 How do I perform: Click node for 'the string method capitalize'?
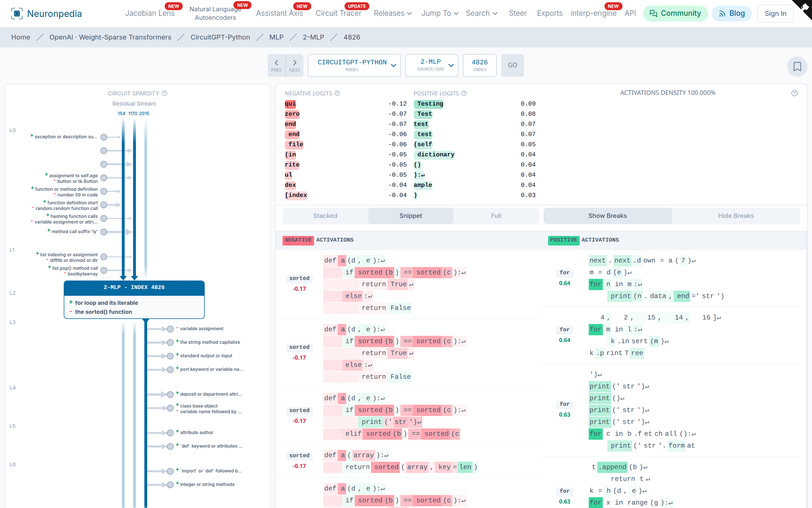click(x=170, y=342)
